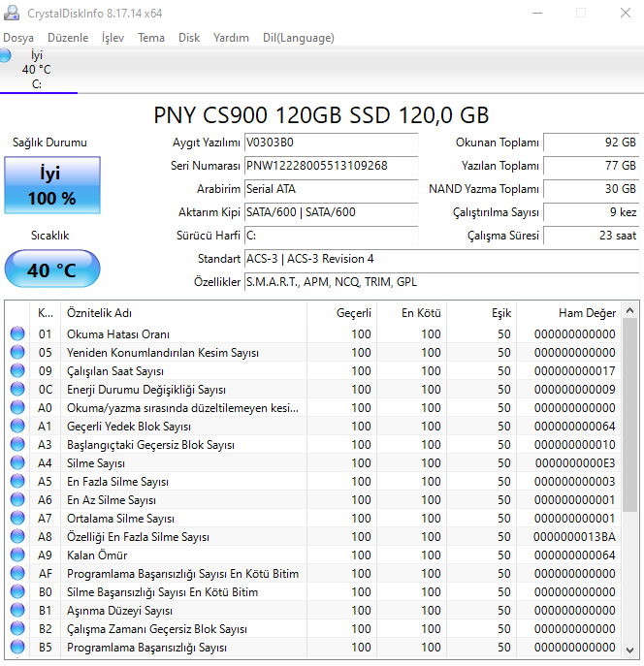
Task: Click the Aygıt Yazılımı field V0303B0
Action: 332,143
